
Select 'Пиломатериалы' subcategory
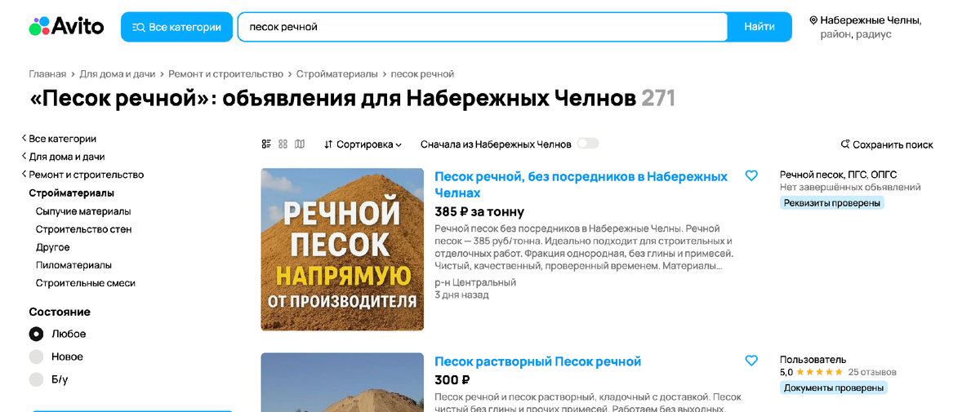tap(73, 265)
